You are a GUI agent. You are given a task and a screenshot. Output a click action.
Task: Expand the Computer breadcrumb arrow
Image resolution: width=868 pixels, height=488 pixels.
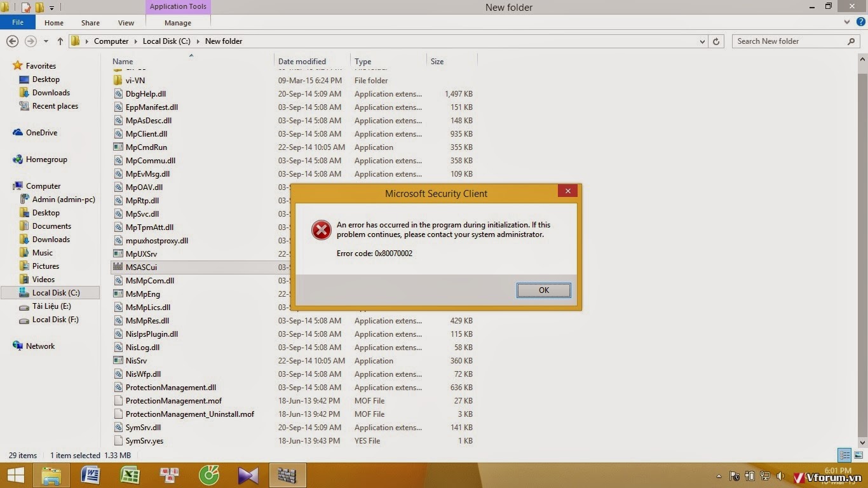pyautogui.click(x=135, y=41)
